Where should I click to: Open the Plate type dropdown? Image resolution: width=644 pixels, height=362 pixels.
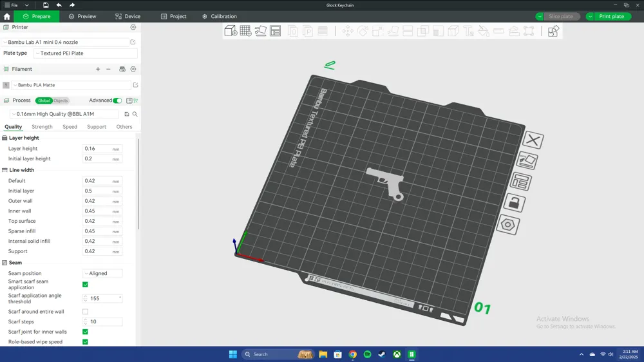point(86,53)
